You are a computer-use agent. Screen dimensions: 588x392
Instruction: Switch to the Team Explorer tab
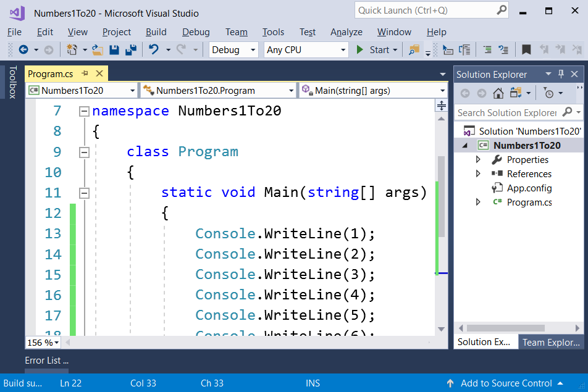(551, 343)
